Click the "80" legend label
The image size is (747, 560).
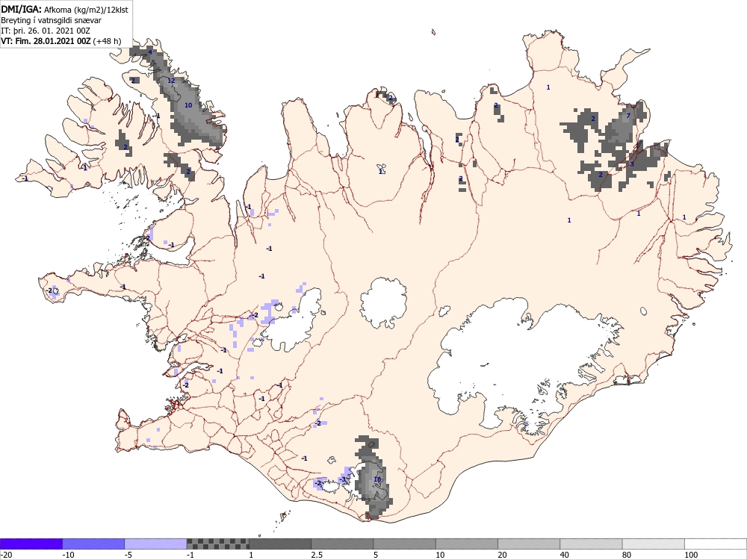(x=627, y=555)
